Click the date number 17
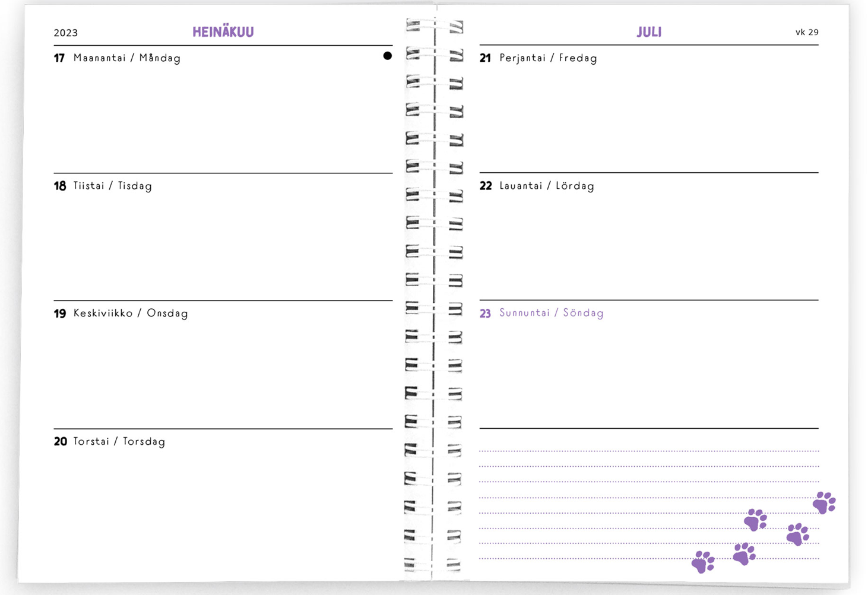The image size is (868, 595). pos(59,58)
